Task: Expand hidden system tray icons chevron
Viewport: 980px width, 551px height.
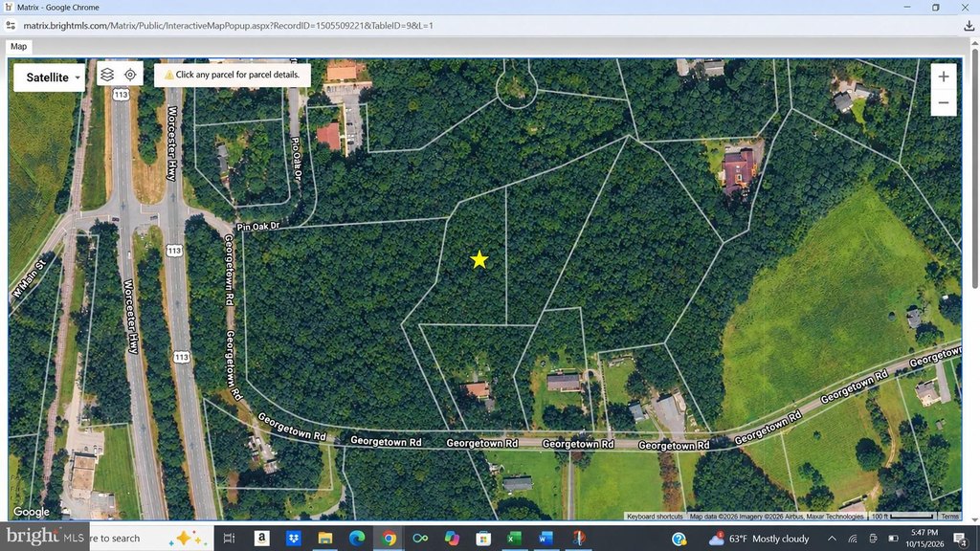Action: click(x=832, y=539)
